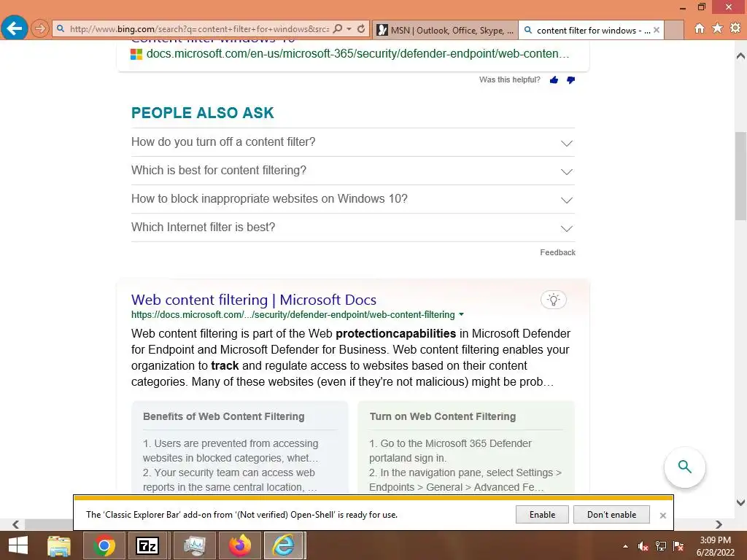Open the taskbar clock showing 3:09 PM

pyautogui.click(x=716, y=546)
